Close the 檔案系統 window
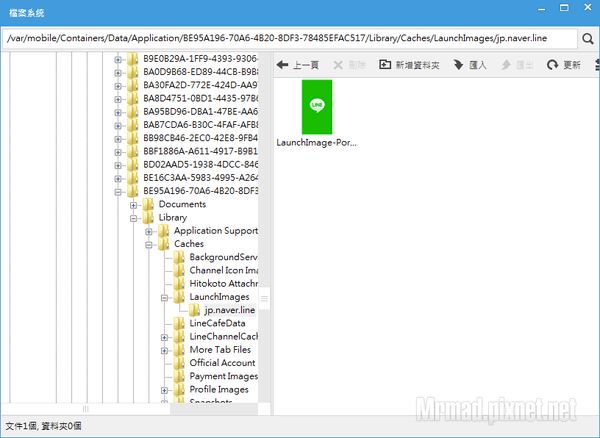Screen dimensions: 600x438 click(588, 7)
